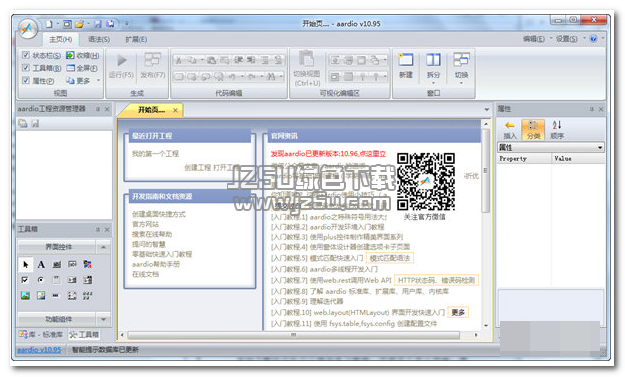Switch to the 库 - 标准库 bottom tab
The height and width of the screenshot is (377, 625).
[40, 334]
